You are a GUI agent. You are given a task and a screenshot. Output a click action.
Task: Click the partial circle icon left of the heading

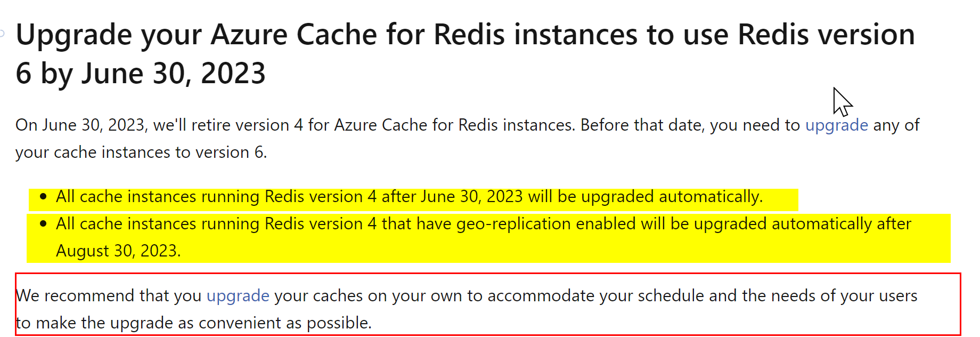point(2,34)
